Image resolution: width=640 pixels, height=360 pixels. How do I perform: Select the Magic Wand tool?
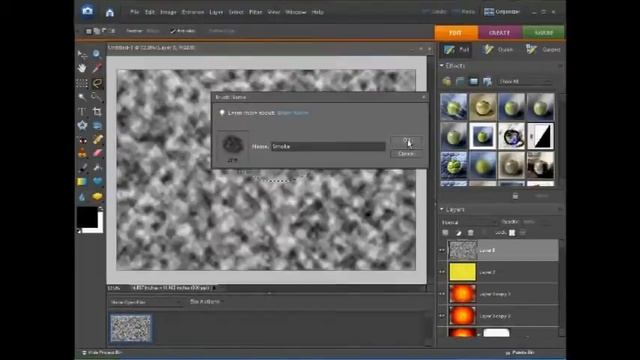click(82, 97)
